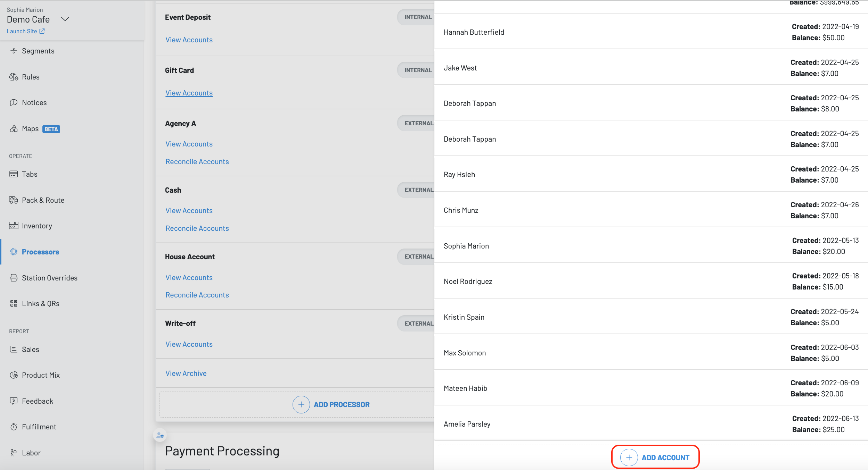Go to Product Mix report

click(41, 375)
